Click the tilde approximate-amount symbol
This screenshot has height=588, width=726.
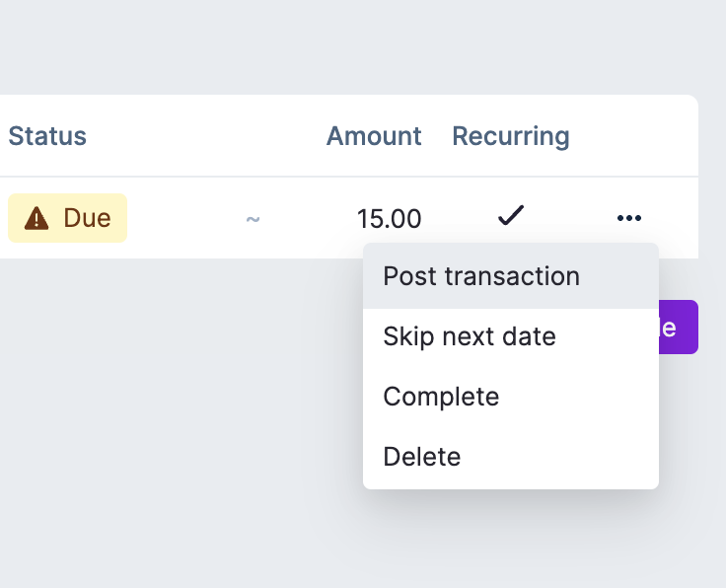(253, 219)
